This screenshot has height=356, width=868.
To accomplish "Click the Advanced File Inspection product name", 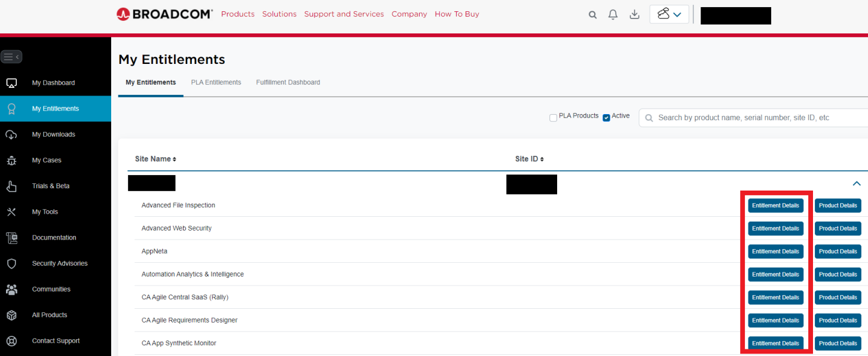I will (x=178, y=205).
